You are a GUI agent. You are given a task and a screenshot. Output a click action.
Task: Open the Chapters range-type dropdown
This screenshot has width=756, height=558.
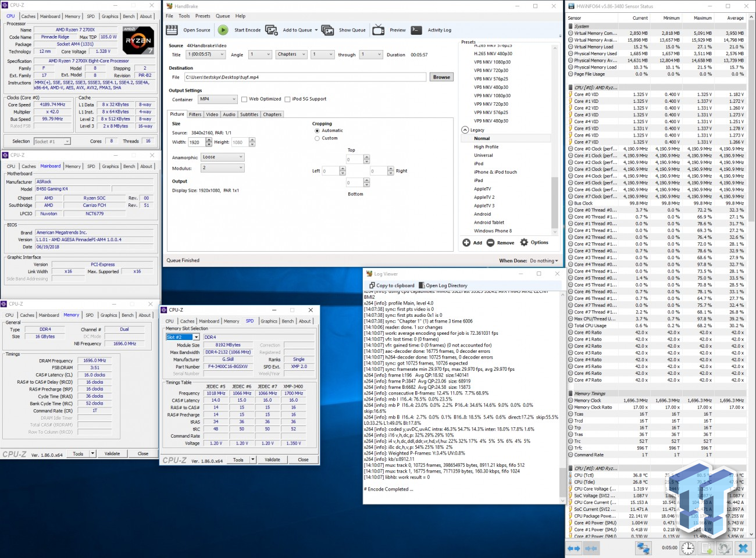291,54
